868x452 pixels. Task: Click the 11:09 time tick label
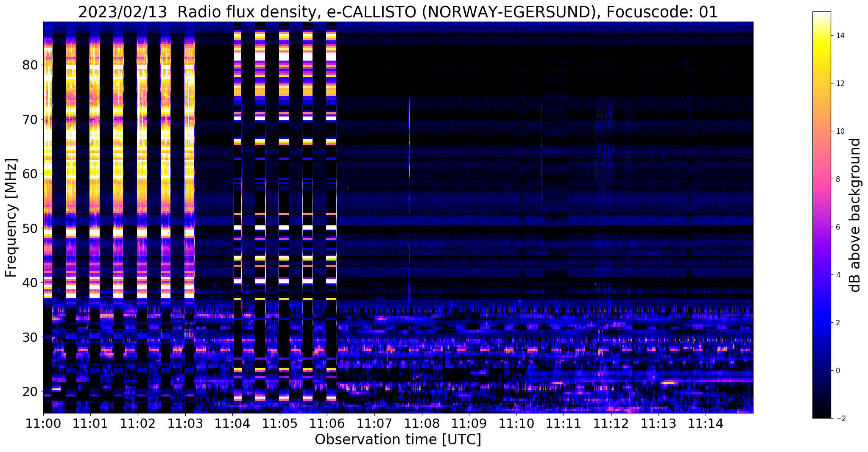[x=469, y=424]
